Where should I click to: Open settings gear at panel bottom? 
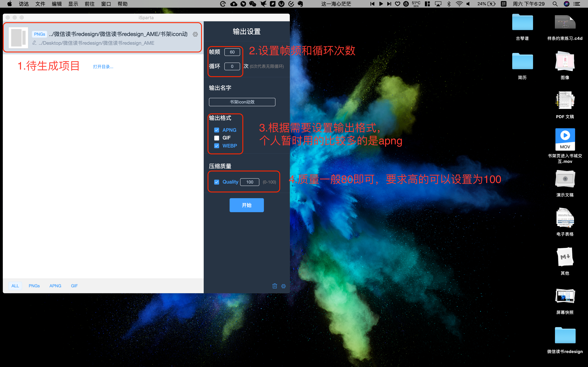coord(283,286)
